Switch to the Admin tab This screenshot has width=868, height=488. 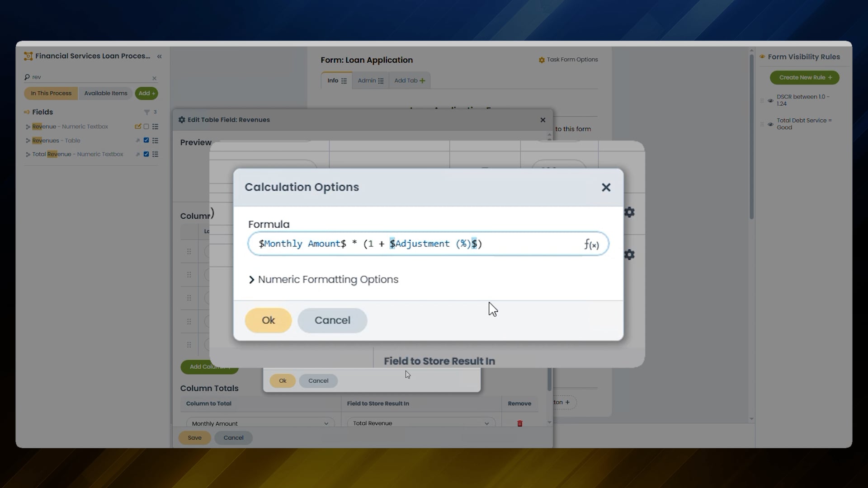tap(367, 80)
